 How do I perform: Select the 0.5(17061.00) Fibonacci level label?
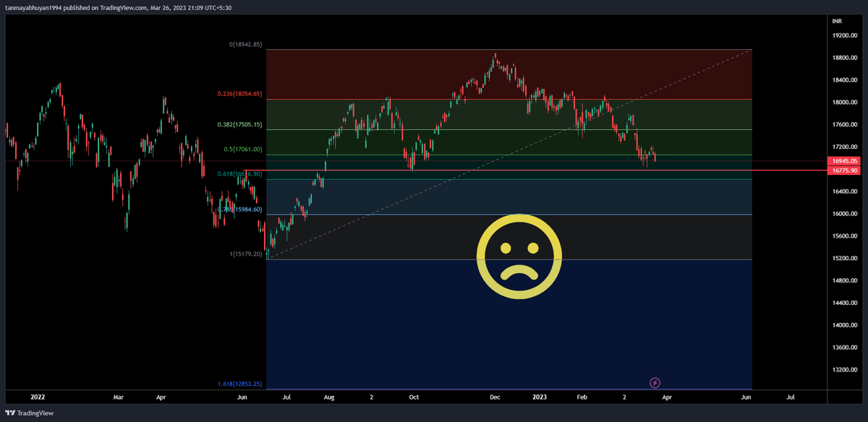(x=242, y=150)
